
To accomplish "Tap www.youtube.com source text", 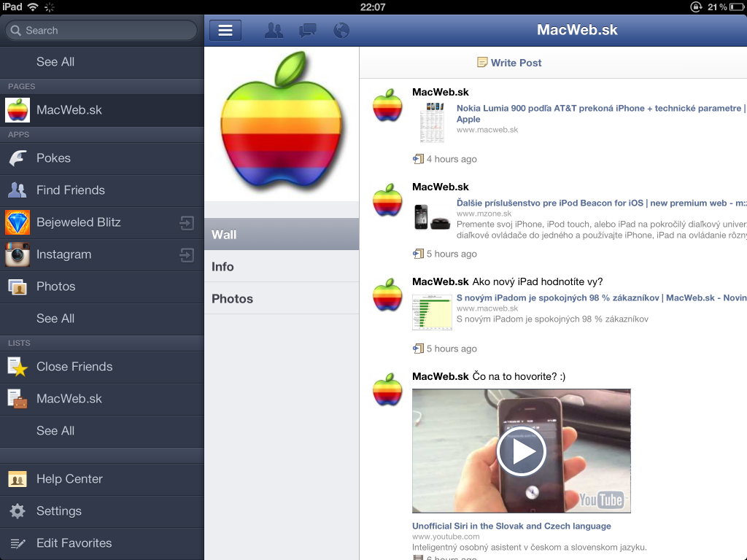I will (446, 537).
